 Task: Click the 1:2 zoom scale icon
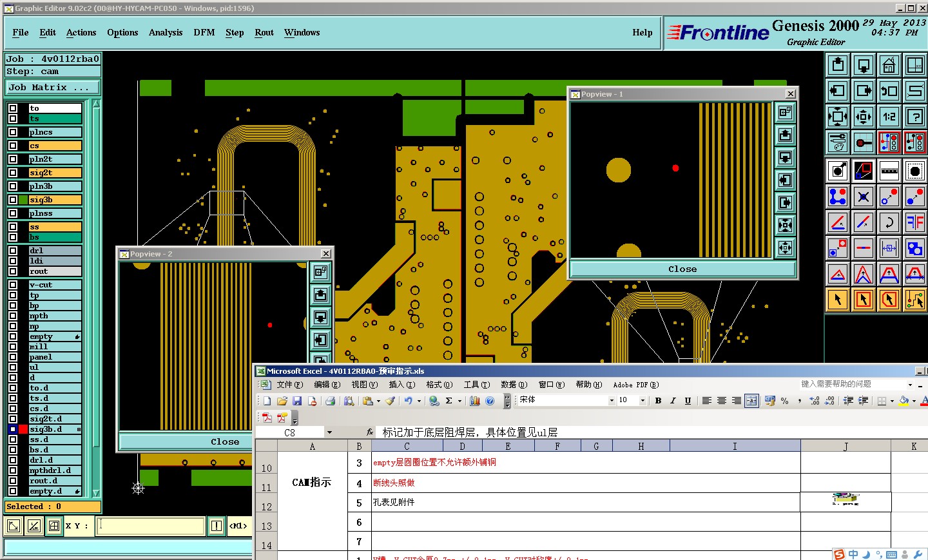[x=889, y=117]
